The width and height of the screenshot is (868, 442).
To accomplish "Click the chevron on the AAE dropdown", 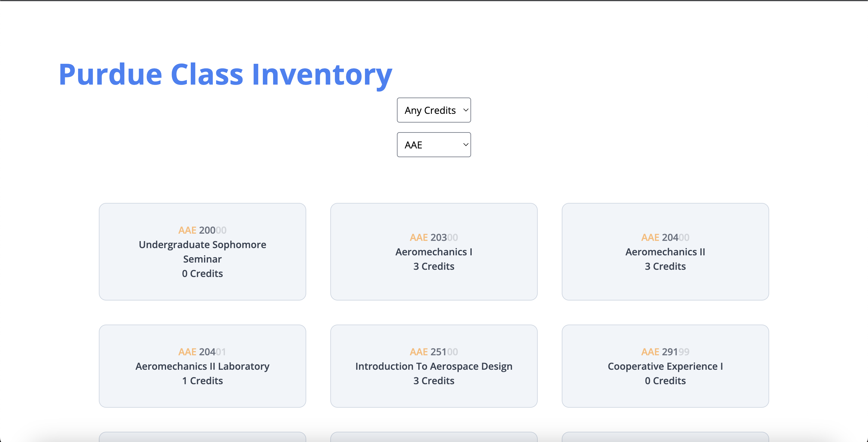I will (x=465, y=145).
